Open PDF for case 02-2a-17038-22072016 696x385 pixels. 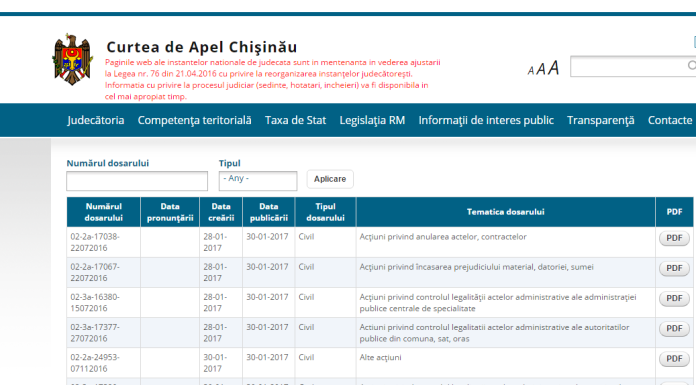(674, 238)
